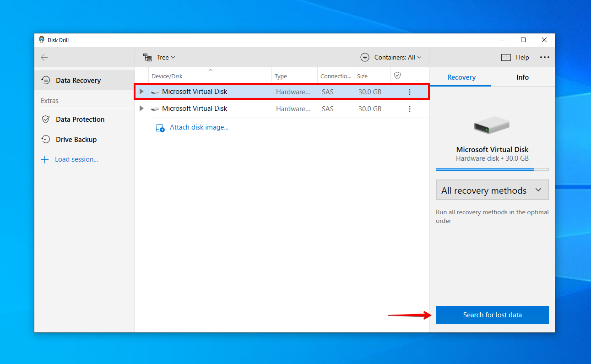Image resolution: width=591 pixels, height=364 pixels.
Task: Open the Tree view mode dropdown
Action: 159,57
